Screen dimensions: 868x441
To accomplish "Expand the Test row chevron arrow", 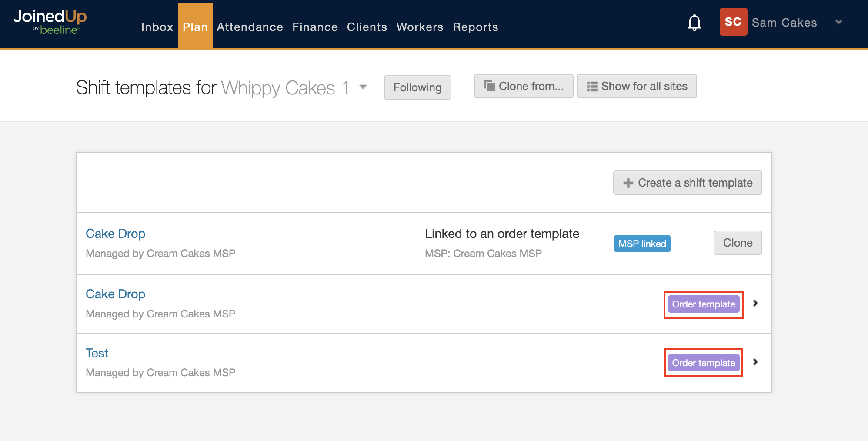I will click(755, 362).
